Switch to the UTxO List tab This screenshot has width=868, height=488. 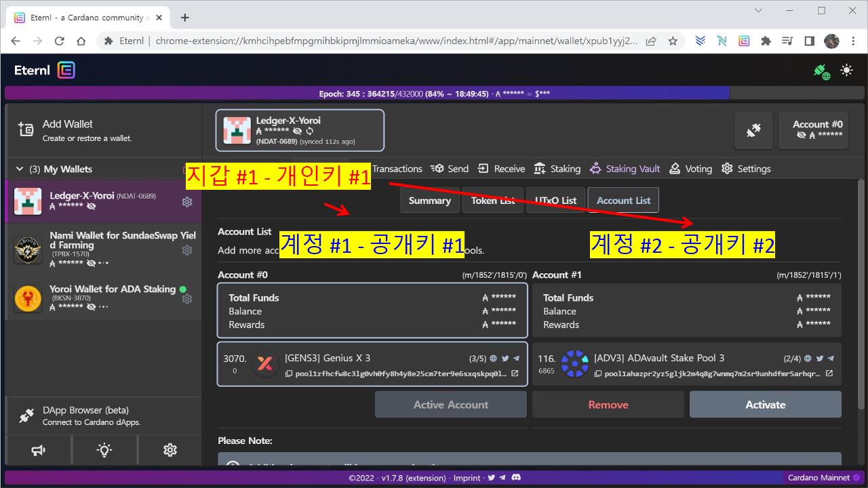[555, 201]
